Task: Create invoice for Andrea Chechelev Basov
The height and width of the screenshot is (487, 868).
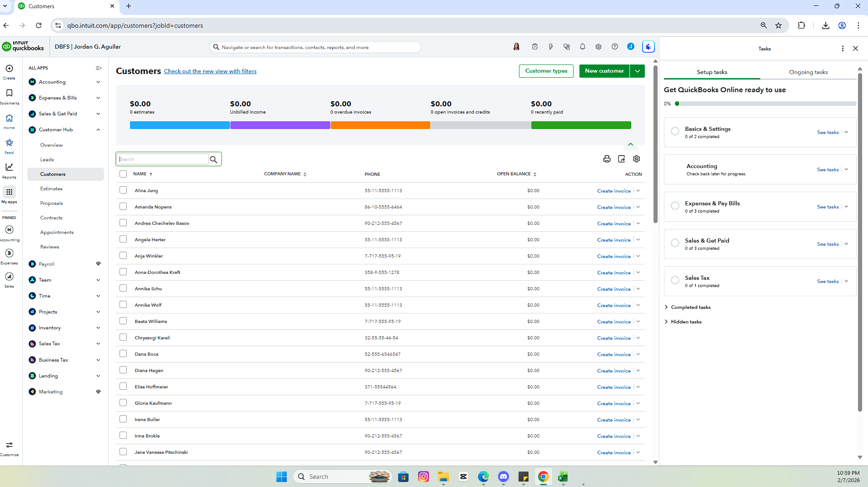Action: point(614,224)
